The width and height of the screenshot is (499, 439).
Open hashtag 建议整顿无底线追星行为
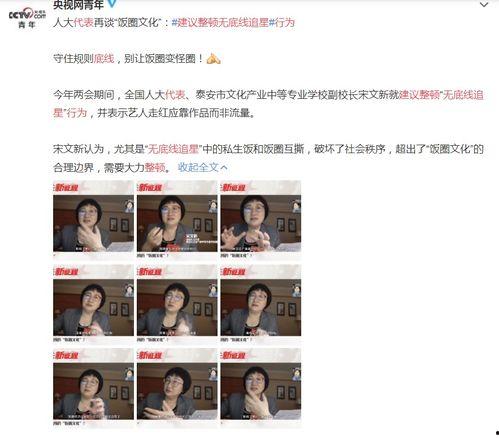tap(233, 23)
